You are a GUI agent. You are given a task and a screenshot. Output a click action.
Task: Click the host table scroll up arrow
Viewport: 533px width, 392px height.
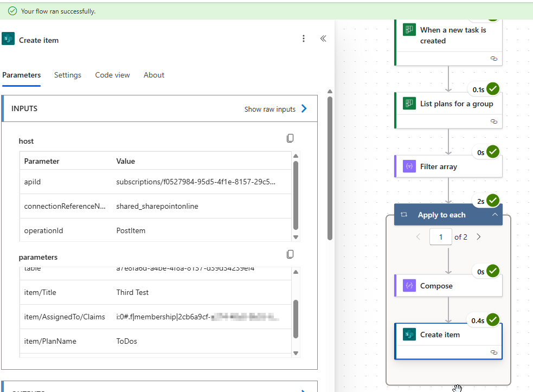coord(296,156)
